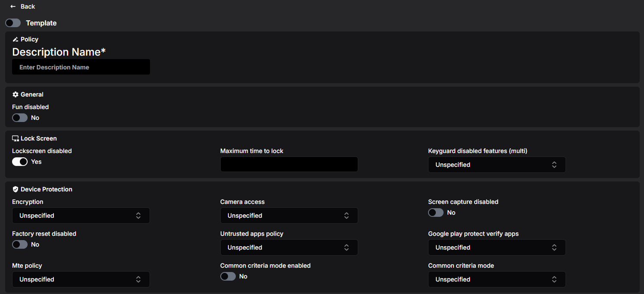Enable the Template toggle
The width and height of the screenshot is (644, 294).
coord(13,23)
